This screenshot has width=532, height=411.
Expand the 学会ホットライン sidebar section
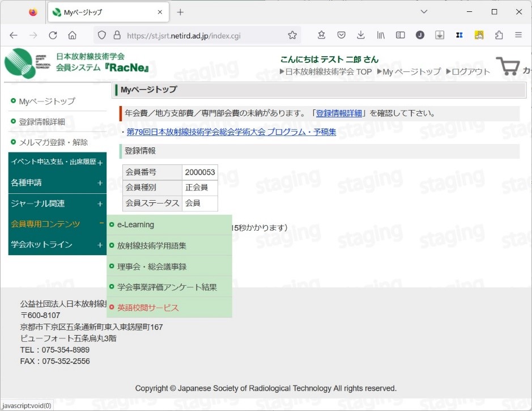pos(57,245)
